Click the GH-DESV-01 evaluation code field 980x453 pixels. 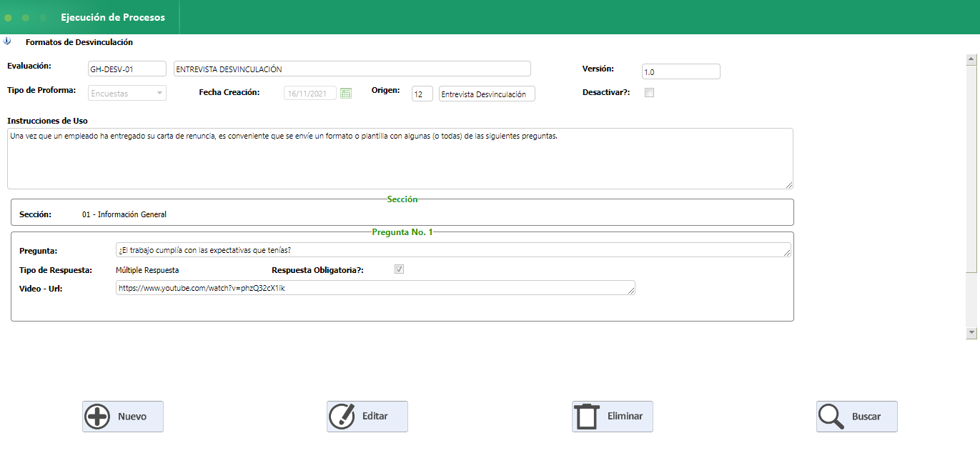127,69
